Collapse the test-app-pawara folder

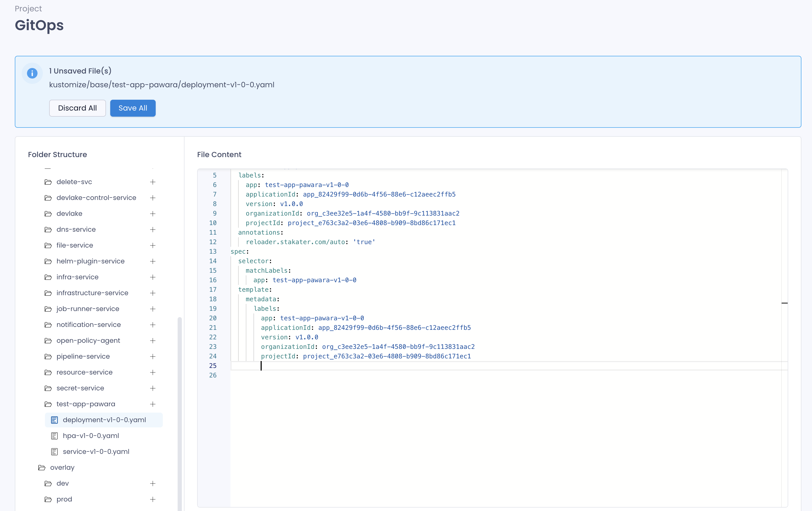[x=80, y=404]
